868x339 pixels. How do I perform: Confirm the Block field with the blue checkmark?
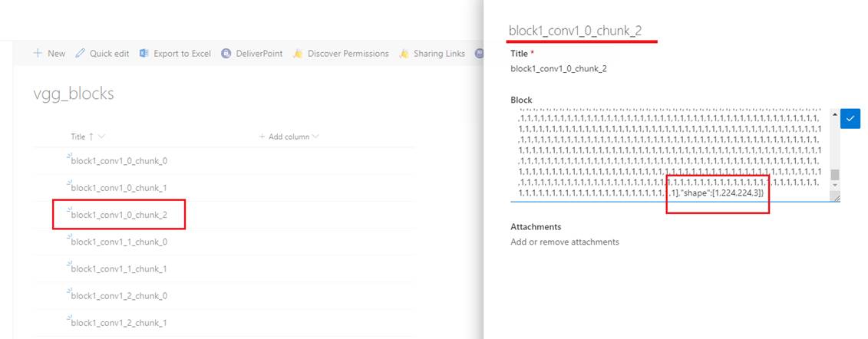click(850, 118)
